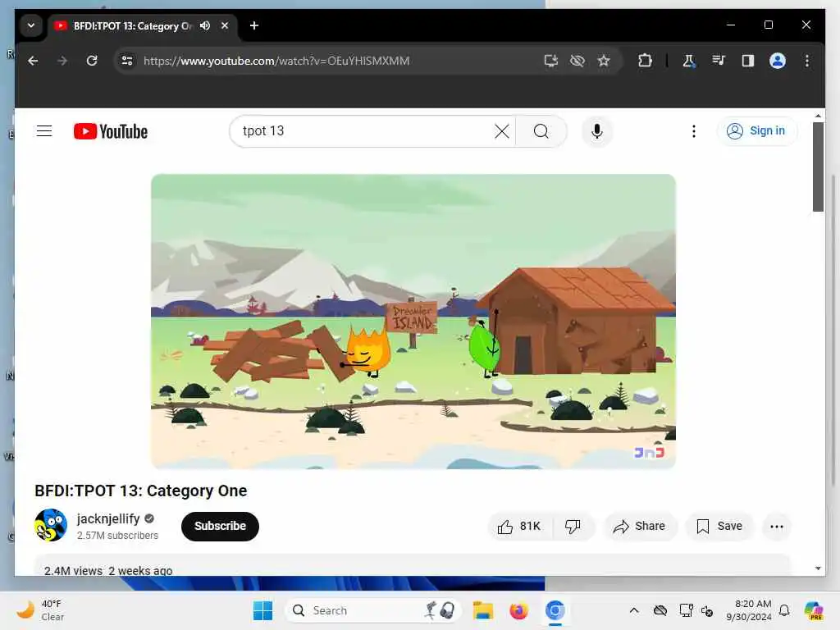This screenshot has height=630, width=840.
Task: Open more actions ellipsis beside Save
Action: pyautogui.click(x=777, y=526)
